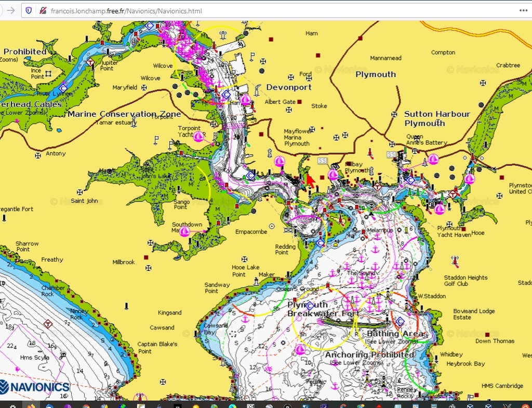Select the lighthouse icon left of Devonport
The image size is (532, 408).
pos(257,90)
